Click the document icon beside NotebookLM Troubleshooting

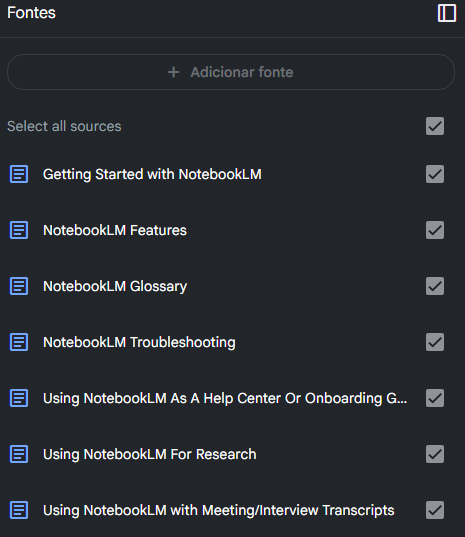pyautogui.click(x=19, y=342)
